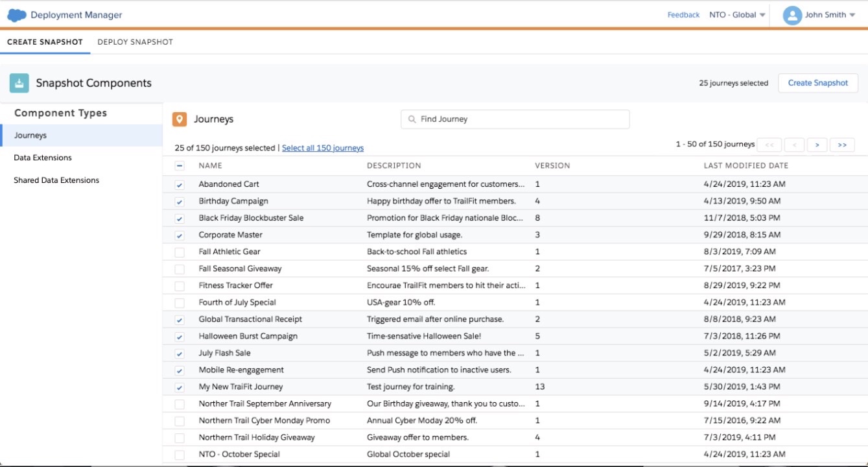Toggle the select-all header checkbox
Image resolution: width=868 pixels, height=467 pixels.
pos(180,166)
